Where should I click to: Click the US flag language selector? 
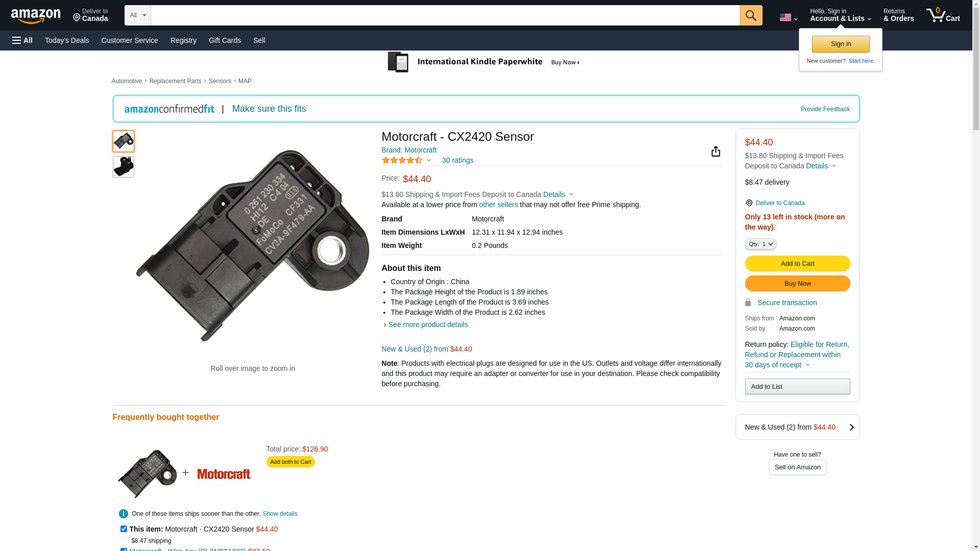point(788,17)
